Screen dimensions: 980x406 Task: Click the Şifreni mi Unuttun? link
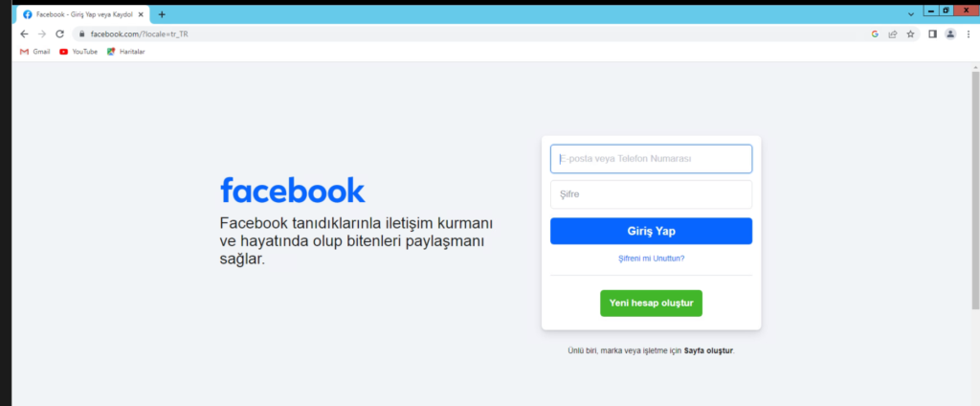tap(651, 259)
